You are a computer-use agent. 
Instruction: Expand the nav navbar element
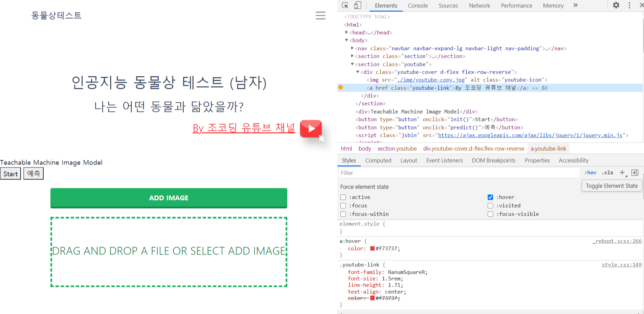coord(352,48)
